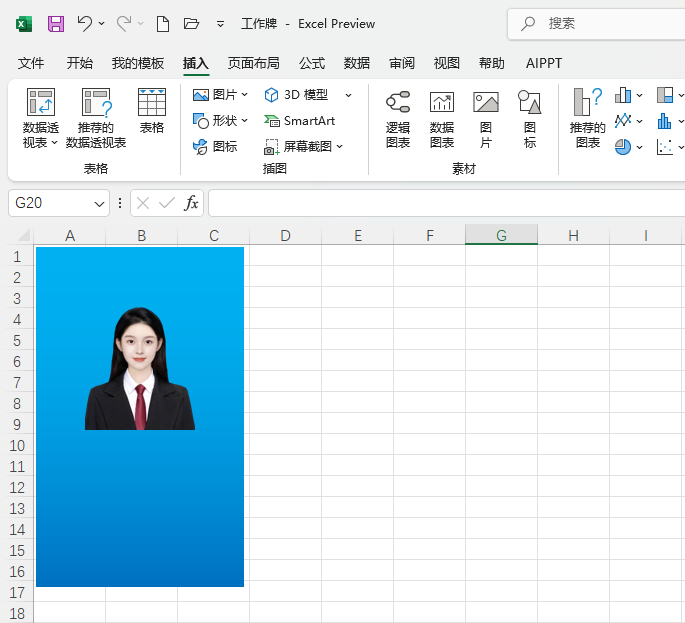Switch to the 页面布局 tab
The height and width of the screenshot is (623, 685).
[253, 63]
